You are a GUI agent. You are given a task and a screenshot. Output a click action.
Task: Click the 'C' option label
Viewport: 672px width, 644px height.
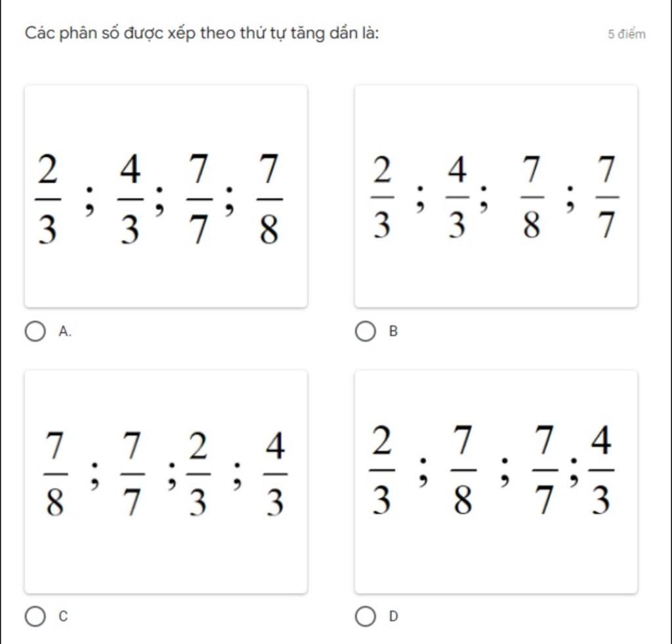[64, 616]
